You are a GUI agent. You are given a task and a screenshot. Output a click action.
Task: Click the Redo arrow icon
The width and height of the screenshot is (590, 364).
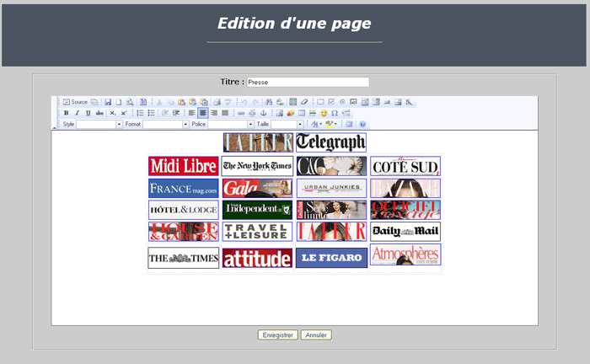coord(255,102)
